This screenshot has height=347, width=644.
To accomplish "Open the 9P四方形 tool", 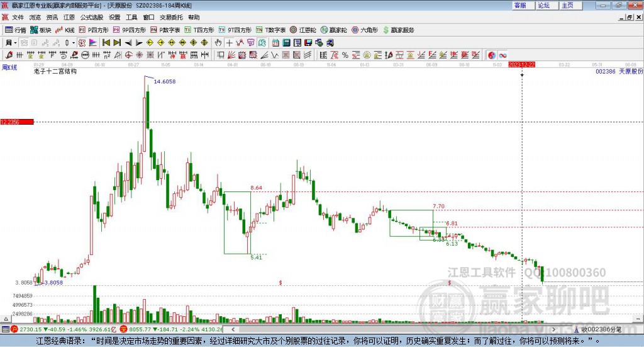I will 130,30.
